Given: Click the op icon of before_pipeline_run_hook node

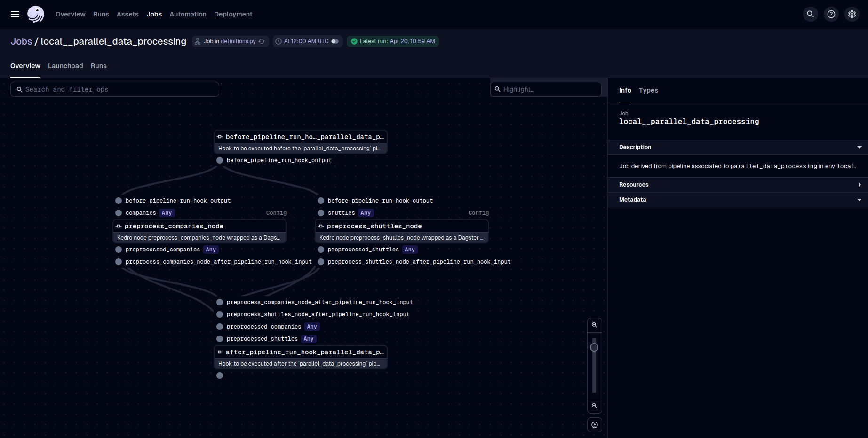Looking at the screenshot, I should [220, 137].
